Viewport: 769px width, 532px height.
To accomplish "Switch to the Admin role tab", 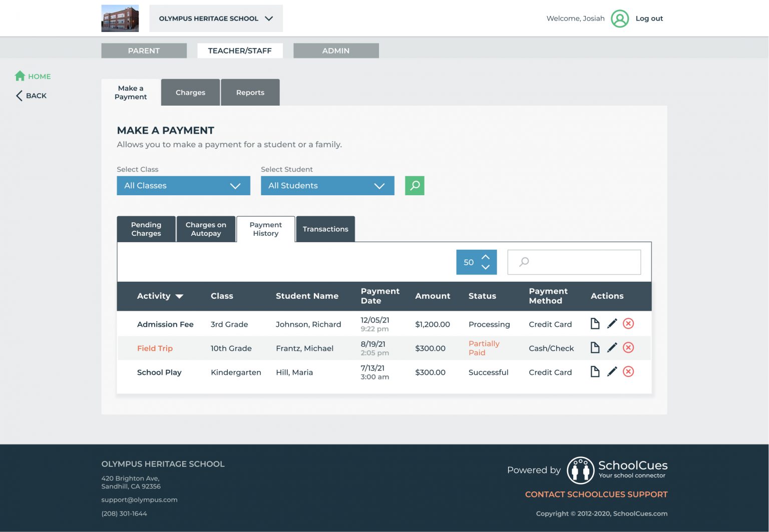I will click(x=336, y=51).
